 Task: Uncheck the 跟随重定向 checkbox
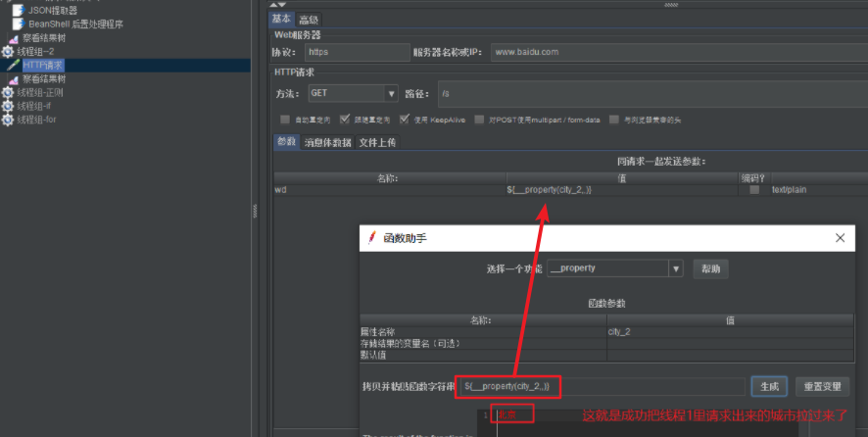(x=344, y=120)
